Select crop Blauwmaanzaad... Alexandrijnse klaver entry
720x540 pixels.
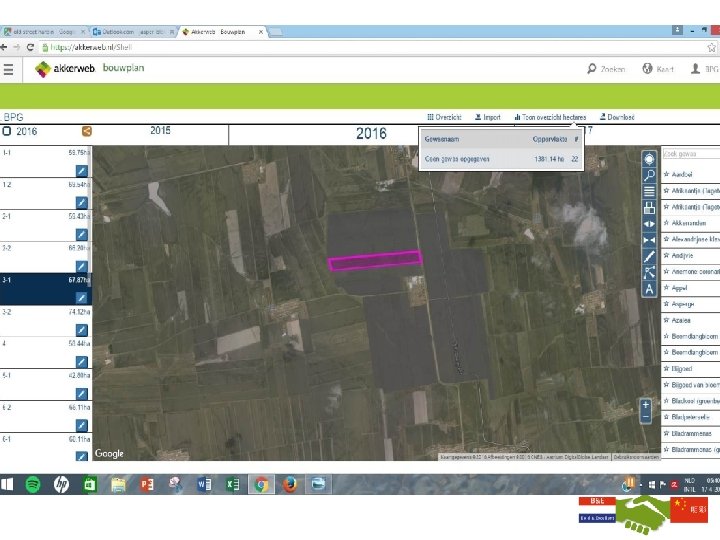pos(691,239)
